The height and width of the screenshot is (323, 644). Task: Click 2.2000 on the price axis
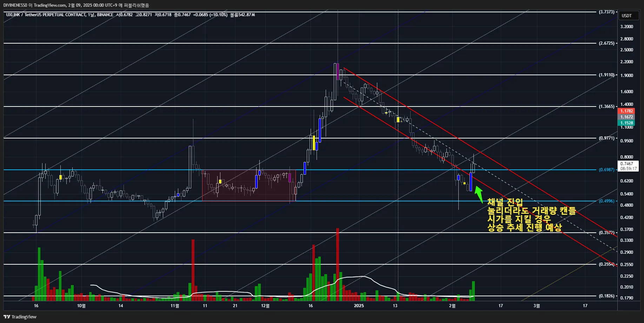point(626,62)
